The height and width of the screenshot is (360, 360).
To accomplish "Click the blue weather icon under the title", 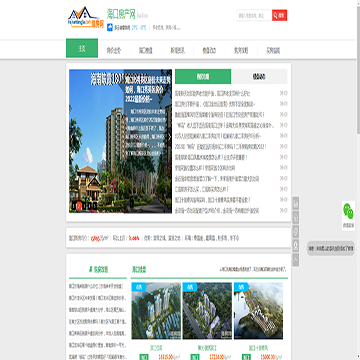I will click(x=110, y=27).
